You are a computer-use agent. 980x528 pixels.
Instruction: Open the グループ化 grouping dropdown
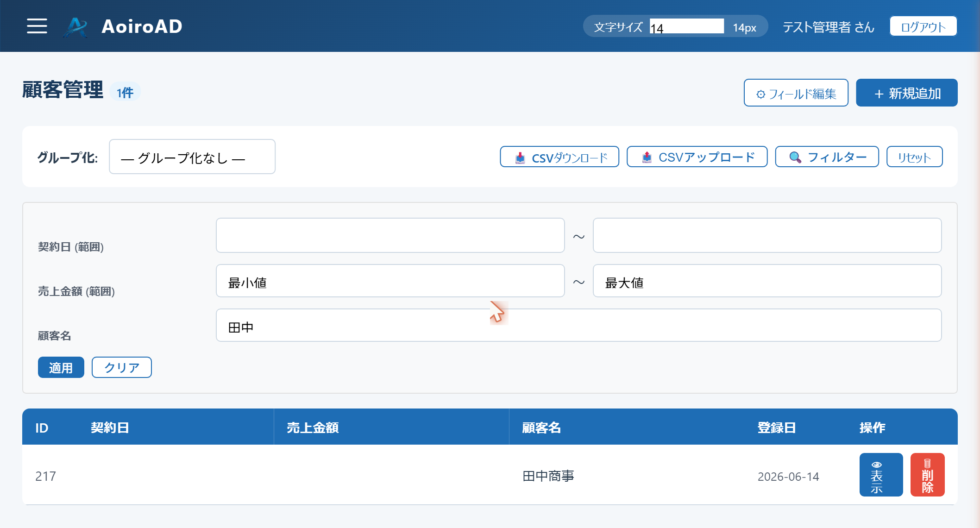tap(192, 157)
